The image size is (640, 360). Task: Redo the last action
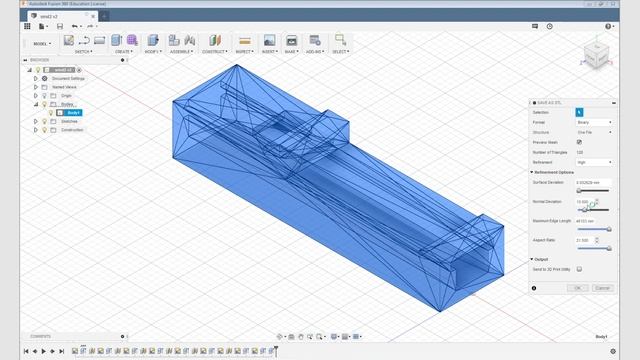[x=90, y=26]
